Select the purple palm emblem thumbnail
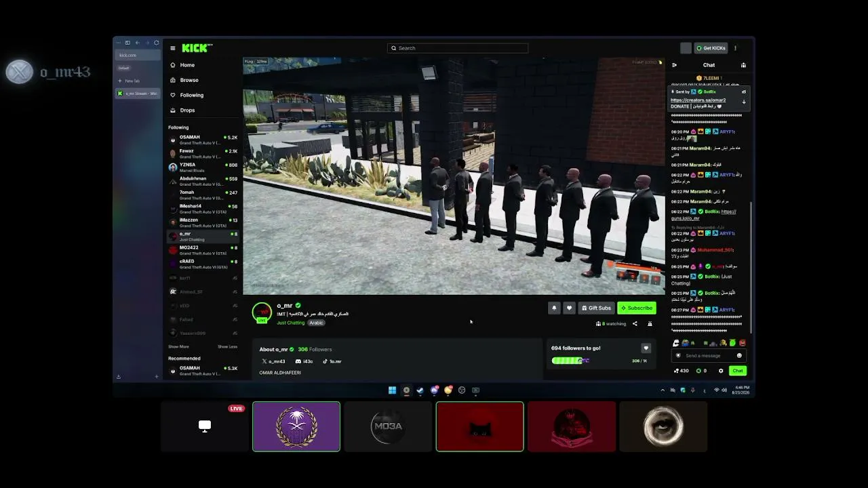The height and width of the screenshot is (488, 868). point(296,426)
